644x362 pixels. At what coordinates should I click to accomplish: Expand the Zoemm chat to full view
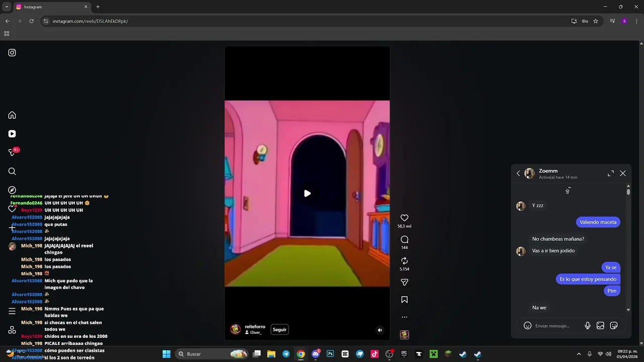pyautogui.click(x=611, y=173)
